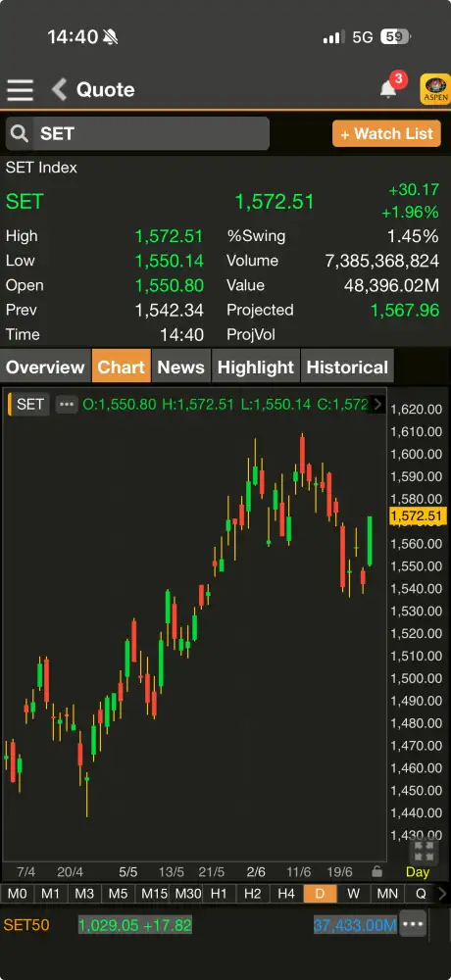
Task: Select M15 timeframe
Action: (154, 894)
